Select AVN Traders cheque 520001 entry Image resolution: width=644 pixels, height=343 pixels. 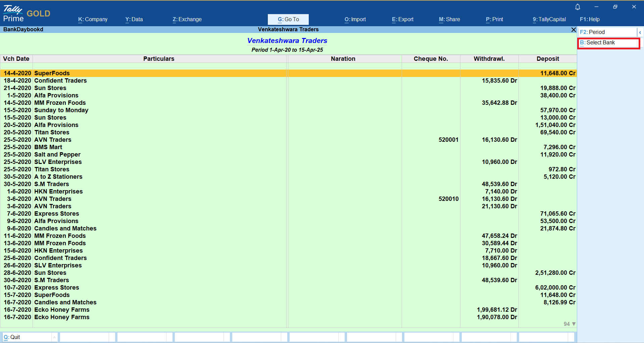click(53, 140)
